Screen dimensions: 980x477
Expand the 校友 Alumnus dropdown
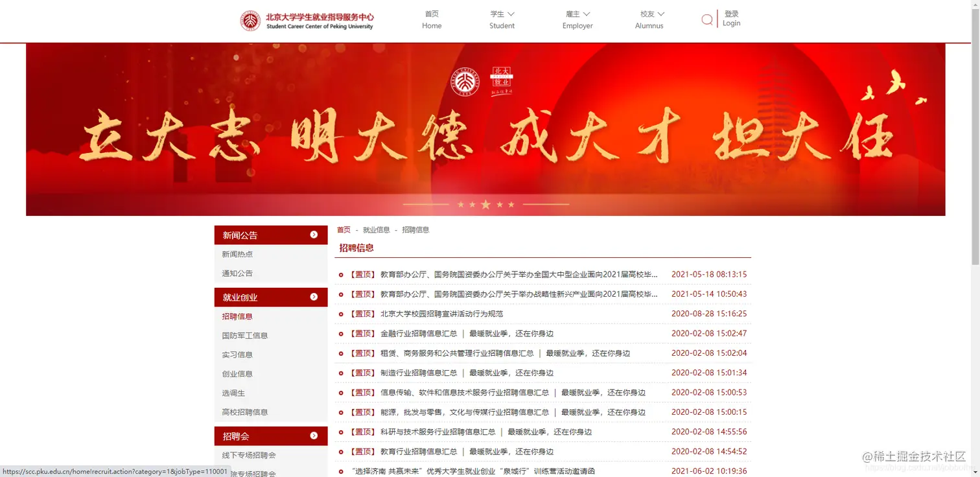pyautogui.click(x=649, y=19)
